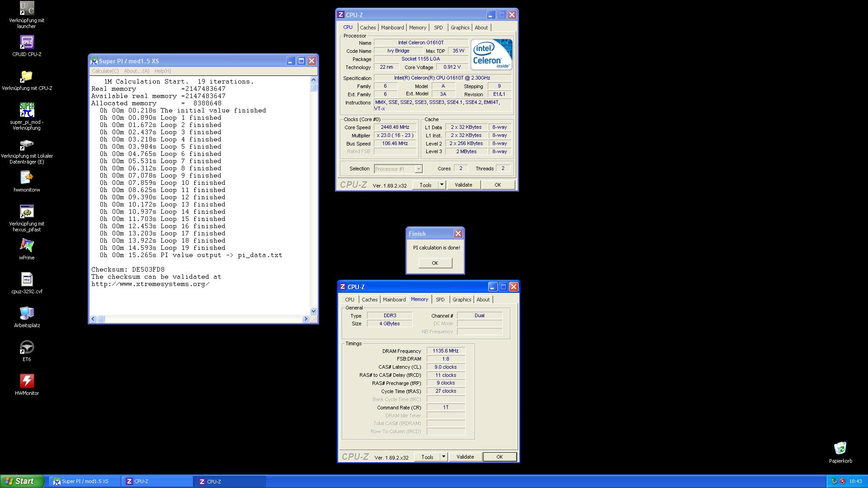This screenshot has width=868, height=488.
Task: Open CPU tab in lower CPU-Z window
Action: coord(350,300)
